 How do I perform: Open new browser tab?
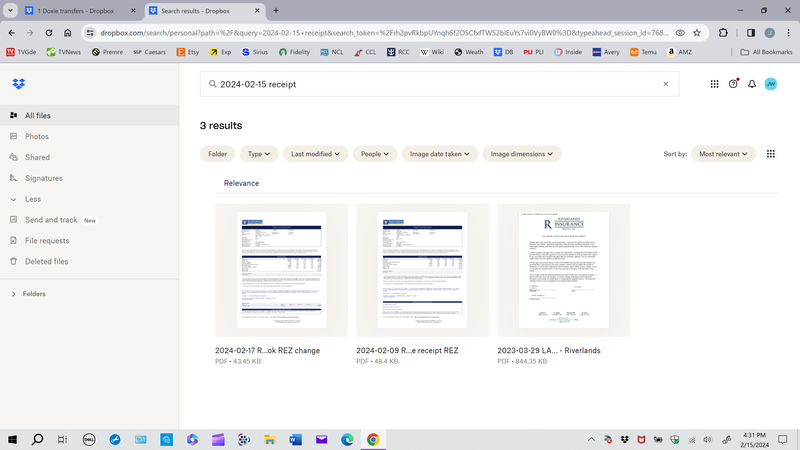(x=276, y=10)
